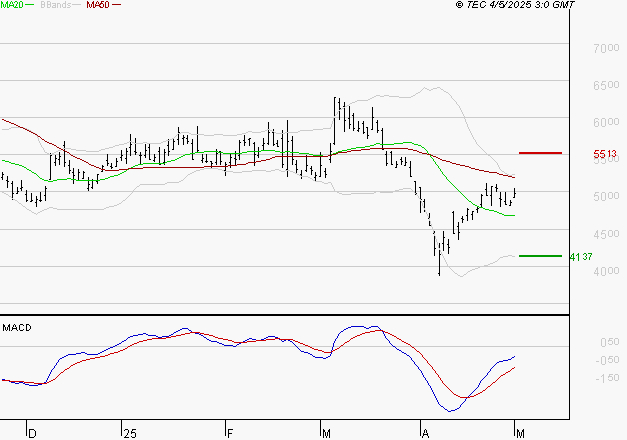
Task: Click the MA20 legend label
Action: click(13, 5)
